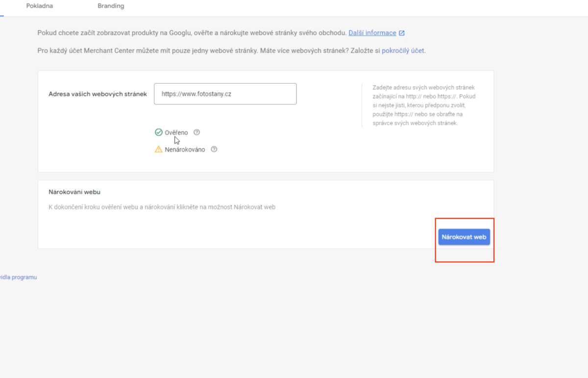The height and width of the screenshot is (378, 588).
Task: Click the text starting with K dokončení kroku ověření webu
Action: click(x=162, y=207)
